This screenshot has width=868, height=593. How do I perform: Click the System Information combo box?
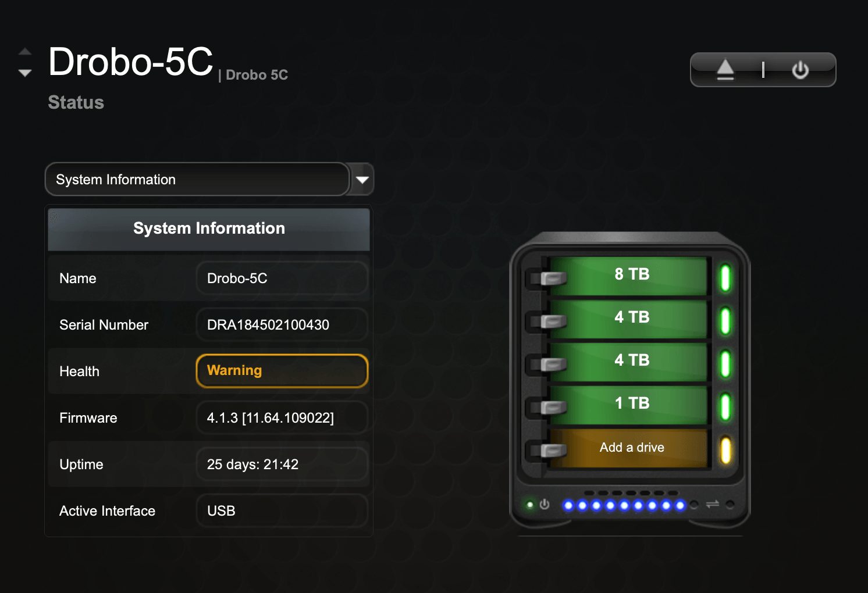[197, 180]
